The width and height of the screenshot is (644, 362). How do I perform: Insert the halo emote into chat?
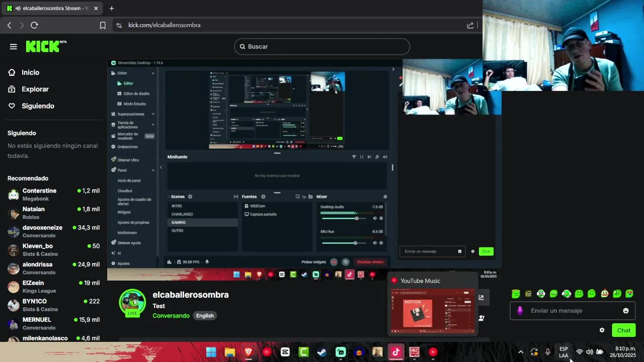point(516,294)
